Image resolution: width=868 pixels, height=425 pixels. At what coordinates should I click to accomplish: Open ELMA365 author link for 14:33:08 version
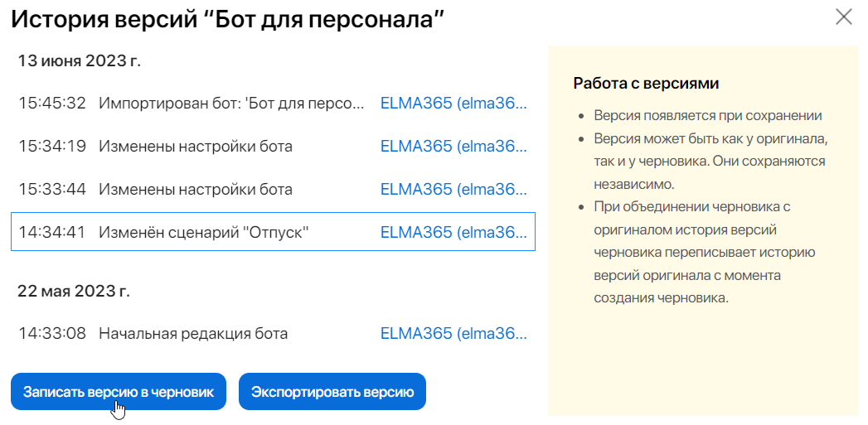(x=453, y=334)
